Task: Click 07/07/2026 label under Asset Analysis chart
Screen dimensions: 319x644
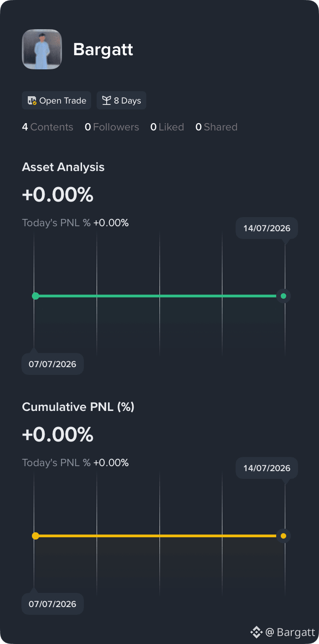Action: point(52,364)
